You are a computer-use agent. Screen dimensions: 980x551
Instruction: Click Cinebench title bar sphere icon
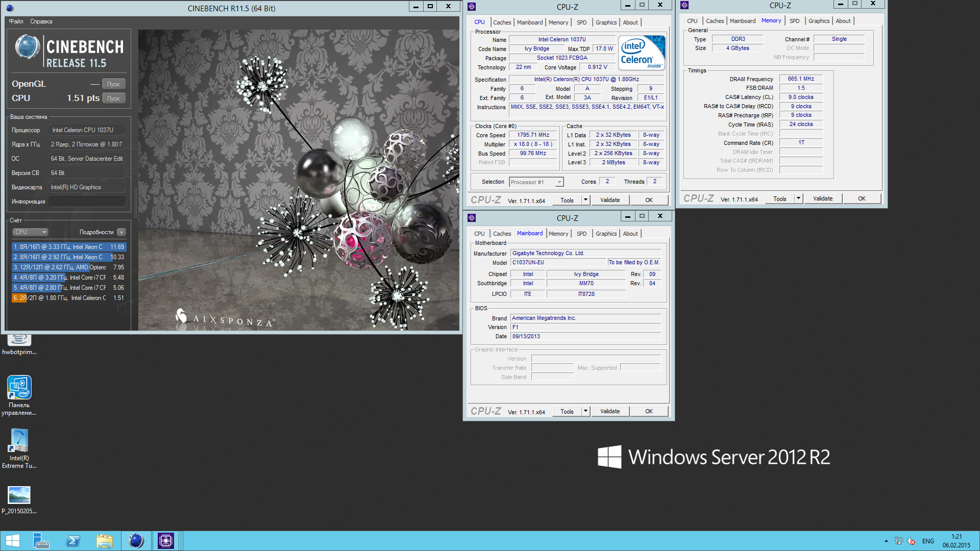coord(10,8)
